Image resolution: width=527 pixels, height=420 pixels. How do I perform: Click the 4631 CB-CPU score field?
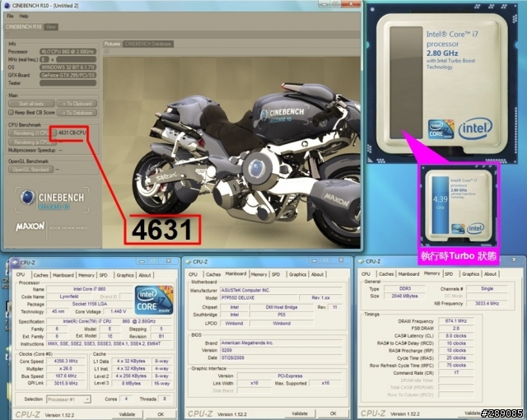72,133
